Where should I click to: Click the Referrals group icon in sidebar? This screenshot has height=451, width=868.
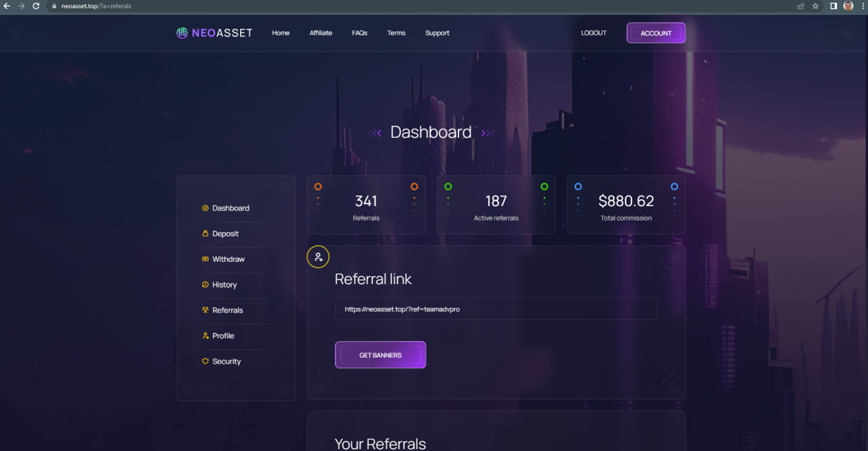point(205,310)
